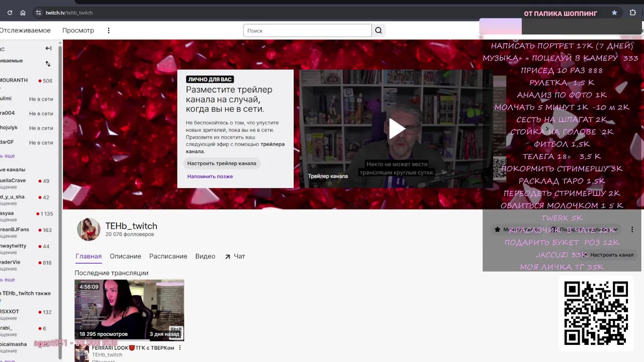
Task: Open the browser extensions puzzle icon
Action: point(633,13)
